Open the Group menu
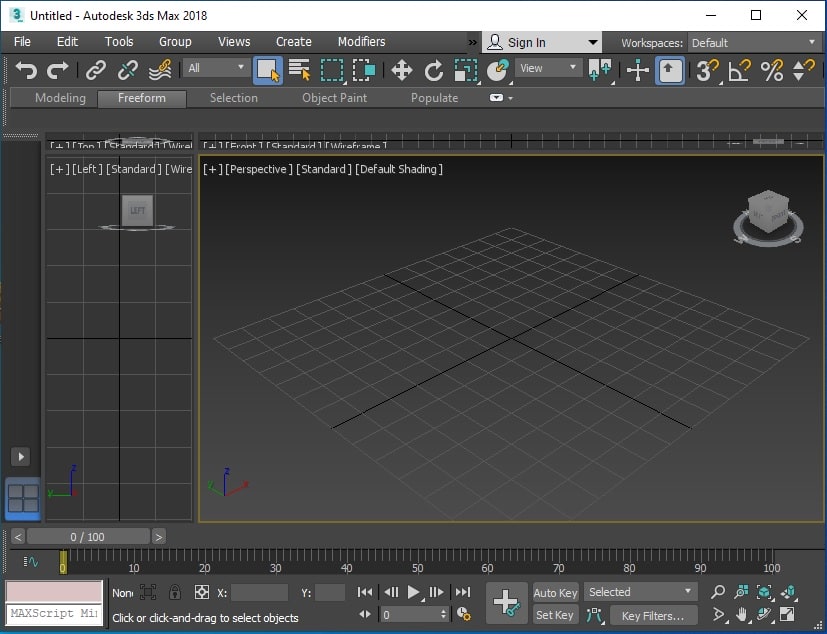The width and height of the screenshot is (827, 634). point(175,42)
